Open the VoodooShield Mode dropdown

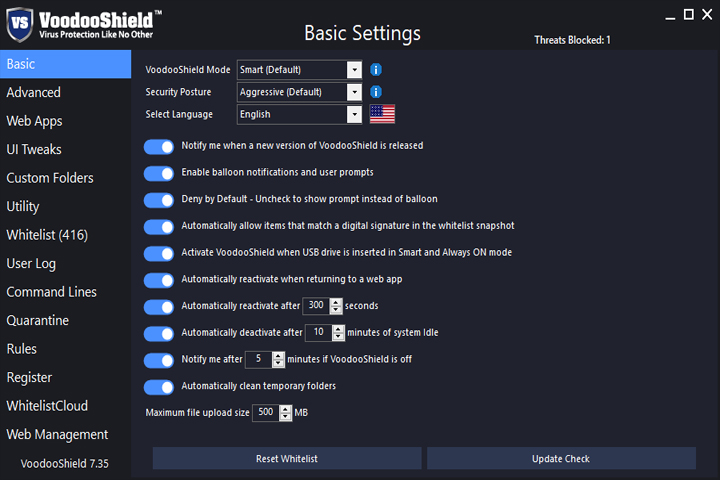(354, 70)
